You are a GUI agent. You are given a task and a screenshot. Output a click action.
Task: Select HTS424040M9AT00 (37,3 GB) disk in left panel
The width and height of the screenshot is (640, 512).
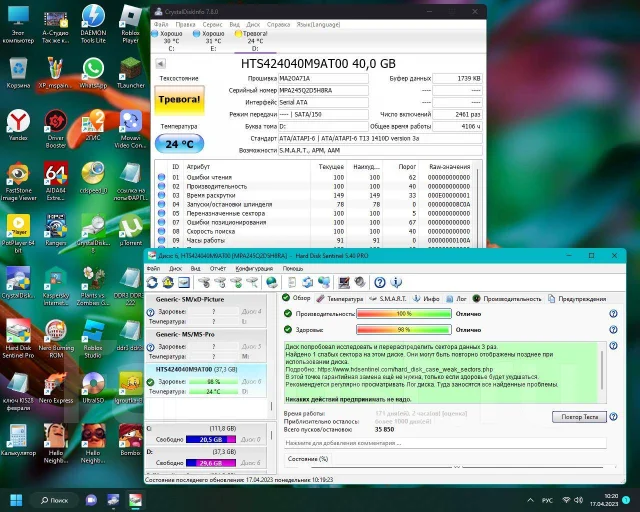click(x=207, y=380)
